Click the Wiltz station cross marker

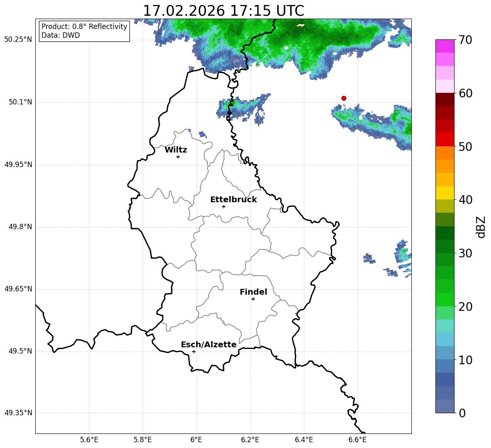click(178, 157)
